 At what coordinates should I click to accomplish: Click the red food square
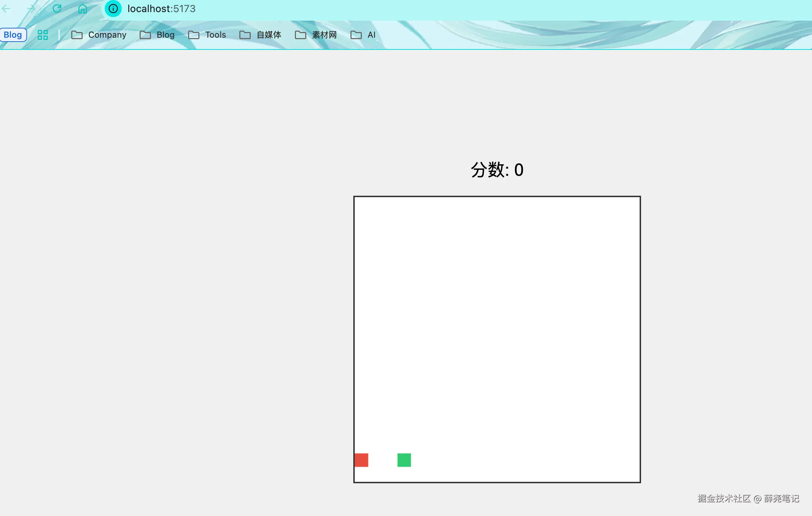pos(361,460)
